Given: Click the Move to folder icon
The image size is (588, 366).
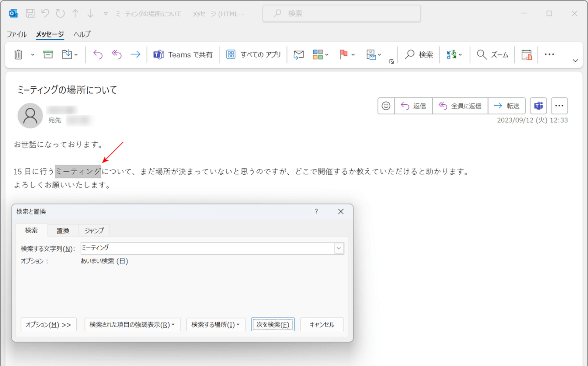Looking at the screenshot, I should click(x=67, y=54).
